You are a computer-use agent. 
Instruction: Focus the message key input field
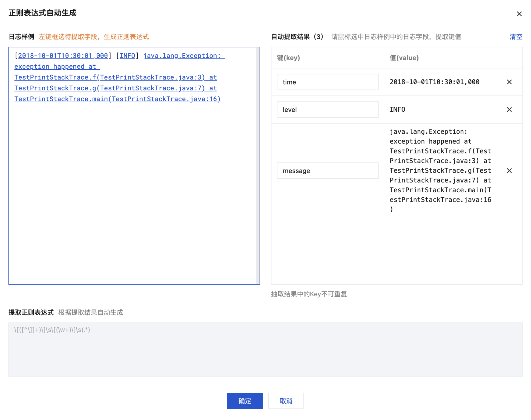coord(327,171)
